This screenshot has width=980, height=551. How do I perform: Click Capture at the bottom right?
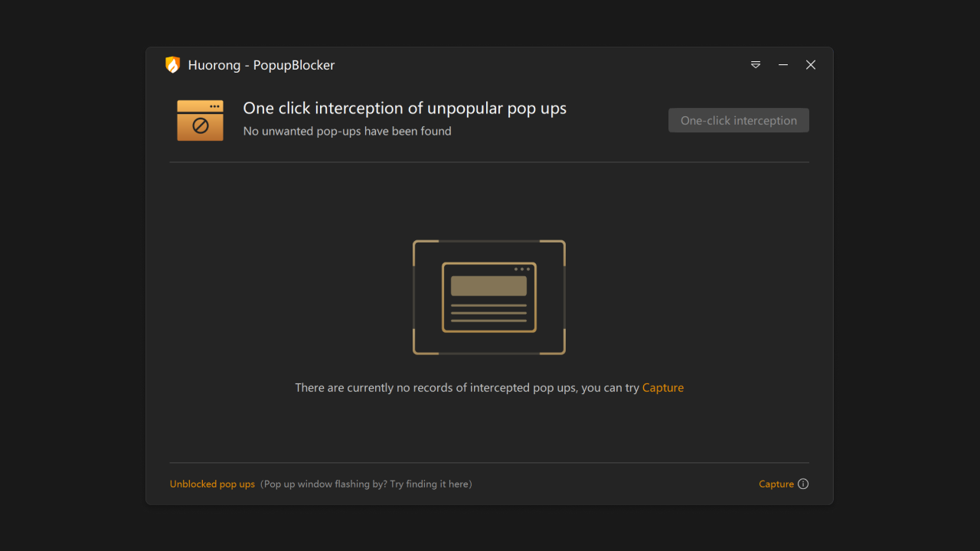pos(776,484)
